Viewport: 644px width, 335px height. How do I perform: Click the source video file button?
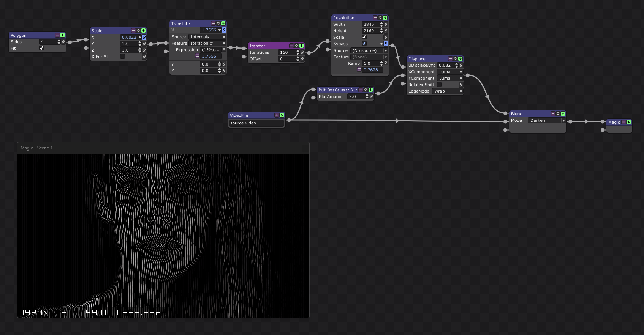[x=256, y=123]
